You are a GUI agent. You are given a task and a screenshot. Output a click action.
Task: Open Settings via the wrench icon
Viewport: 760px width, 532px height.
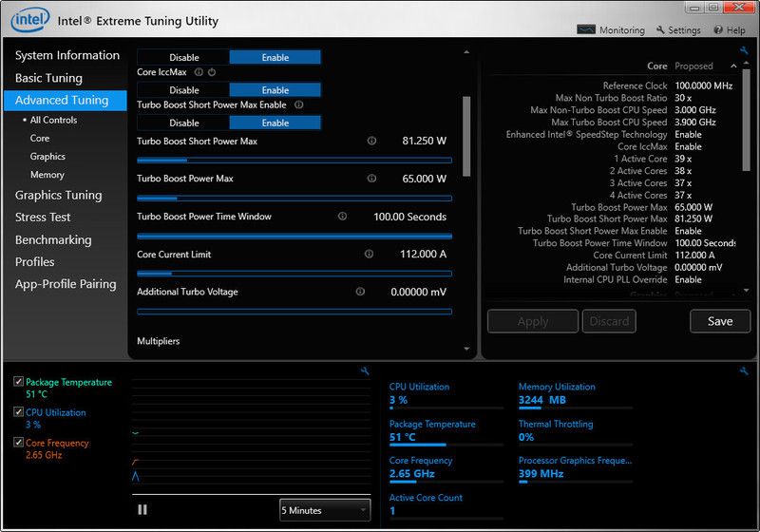coord(660,29)
